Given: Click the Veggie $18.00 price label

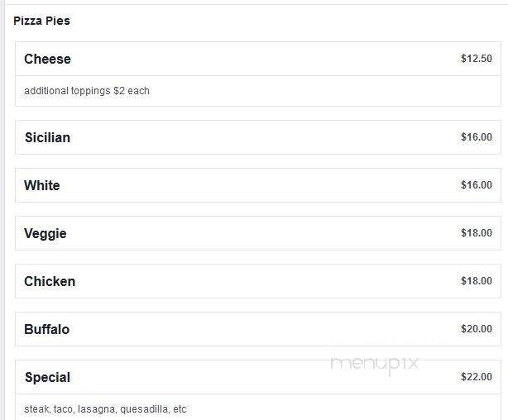Looking at the screenshot, I should click(x=477, y=233).
